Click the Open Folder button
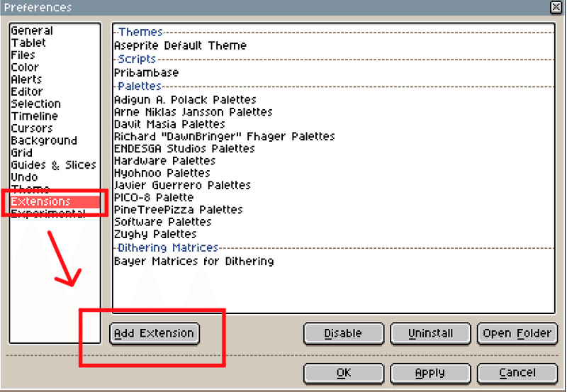Viewport: 567px width, 392px height. click(517, 333)
